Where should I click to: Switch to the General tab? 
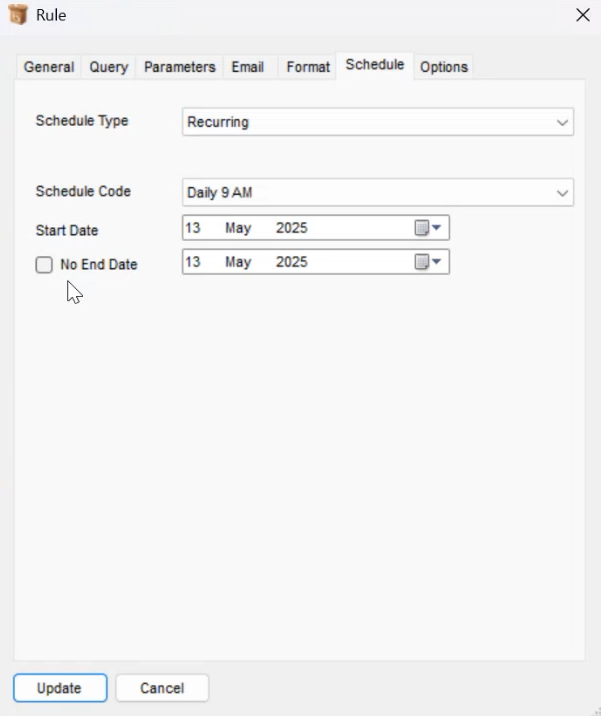(49, 67)
